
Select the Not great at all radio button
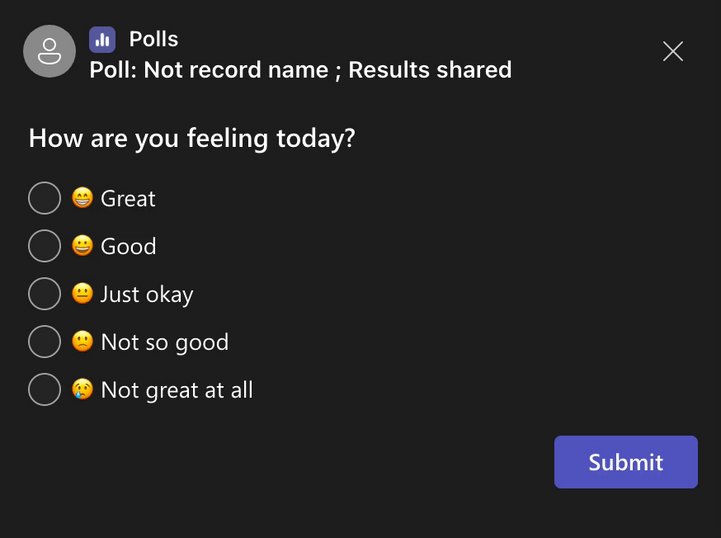[x=45, y=389]
